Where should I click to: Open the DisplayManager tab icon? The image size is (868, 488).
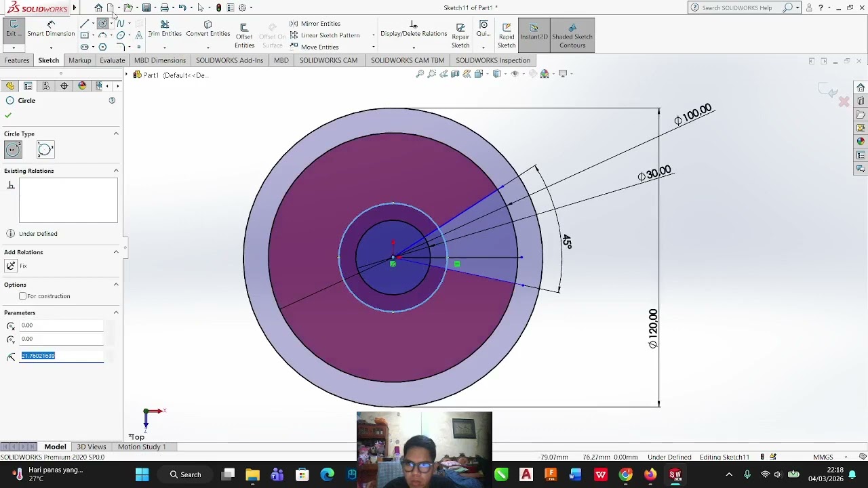[x=82, y=86]
